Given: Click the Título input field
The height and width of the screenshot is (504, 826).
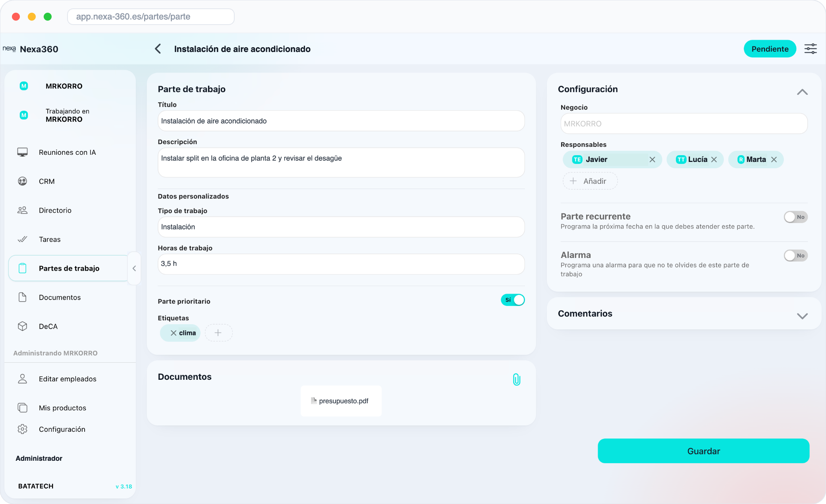Looking at the screenshot, I should 341,121.
